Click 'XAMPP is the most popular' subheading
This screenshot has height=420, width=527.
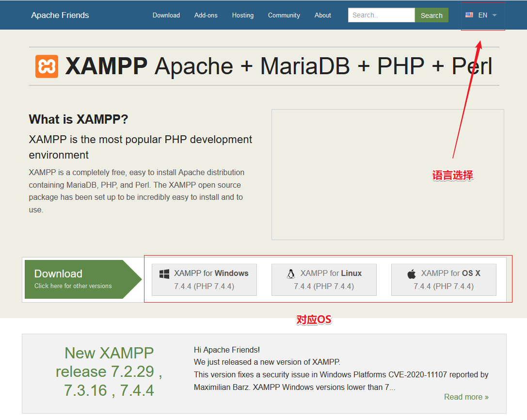[x=140, y=147]
